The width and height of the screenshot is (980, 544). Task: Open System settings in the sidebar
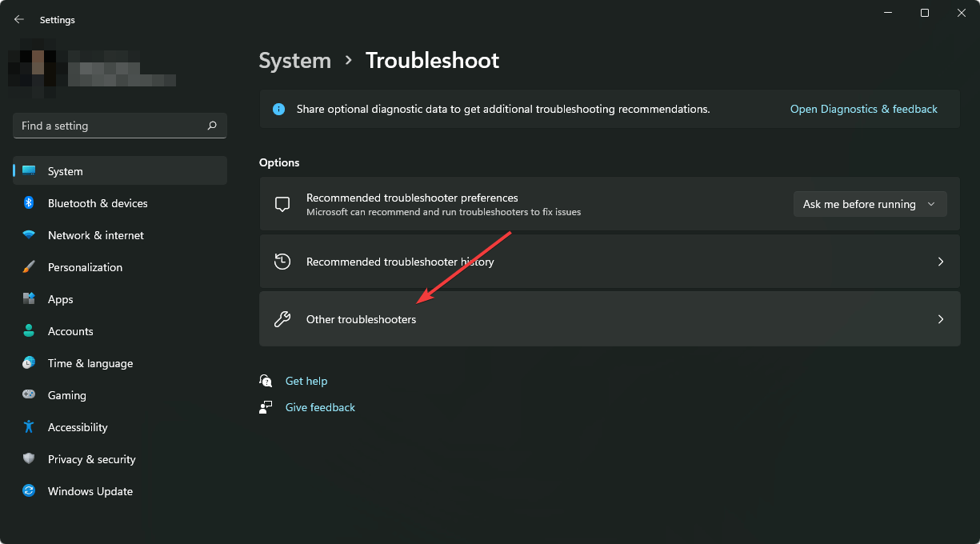coord(120,171)
